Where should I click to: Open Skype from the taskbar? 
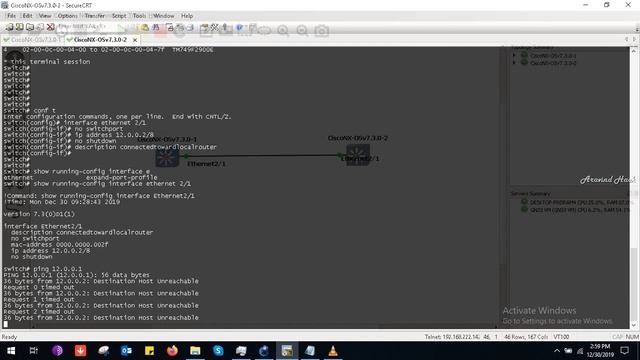tap(218, 351)
